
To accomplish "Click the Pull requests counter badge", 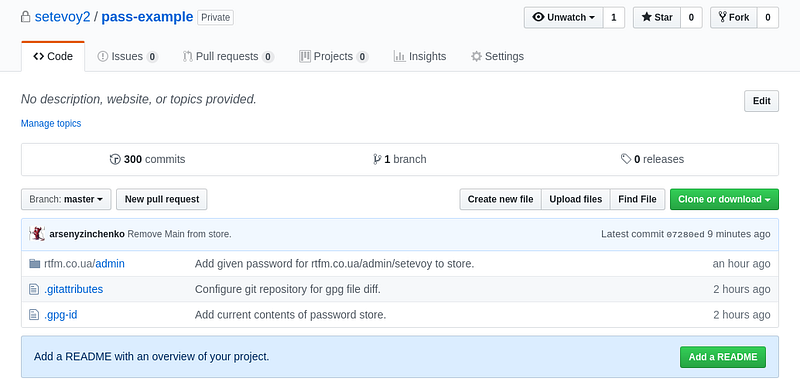I will pyautogui.click(x=268, y=57).
